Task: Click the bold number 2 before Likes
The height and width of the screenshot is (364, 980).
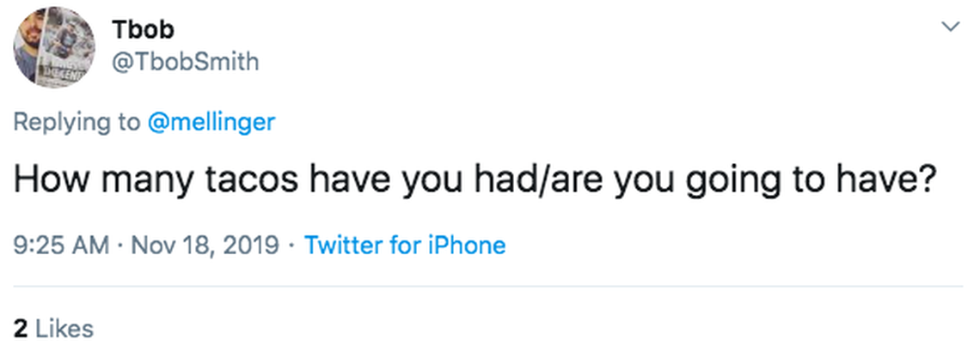Action: pyautogui.click(x=21, y=328)
